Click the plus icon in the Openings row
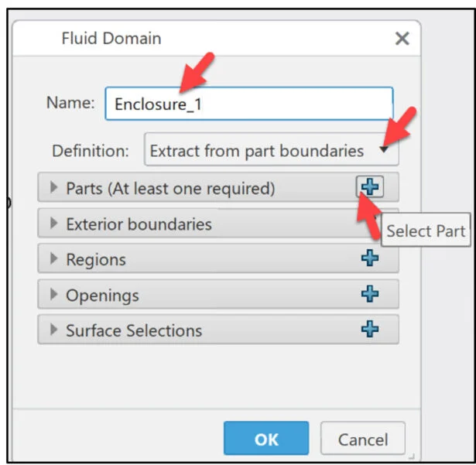The height and width of the screenshot is (465, 476). (x=370, y=294)
